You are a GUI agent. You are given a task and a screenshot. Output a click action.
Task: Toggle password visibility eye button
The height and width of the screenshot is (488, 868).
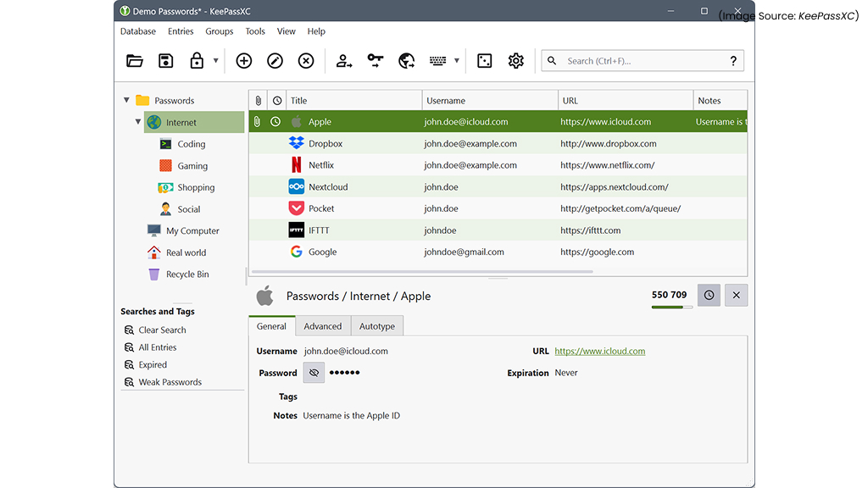[314, 373]
